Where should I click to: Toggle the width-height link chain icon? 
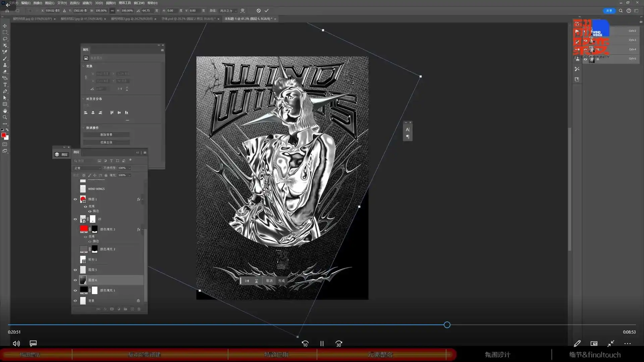(x=112, y=11)
